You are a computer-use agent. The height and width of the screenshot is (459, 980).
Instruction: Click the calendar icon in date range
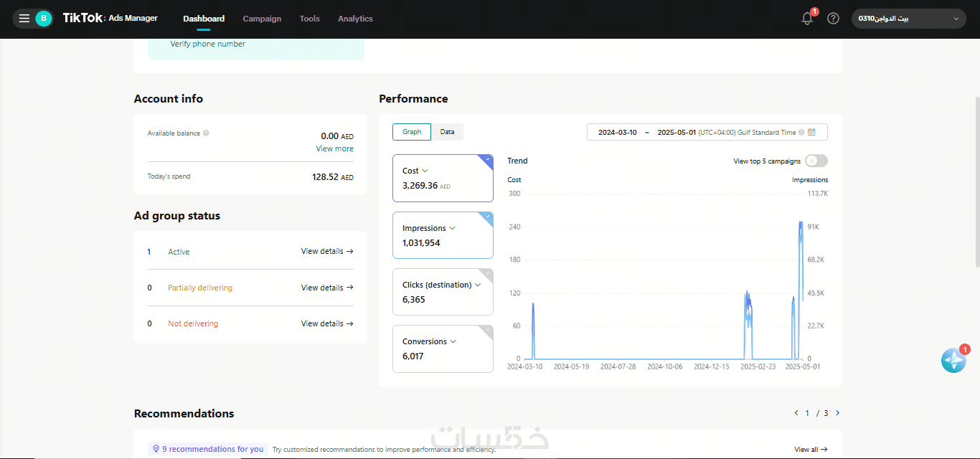tap(811, 132)
